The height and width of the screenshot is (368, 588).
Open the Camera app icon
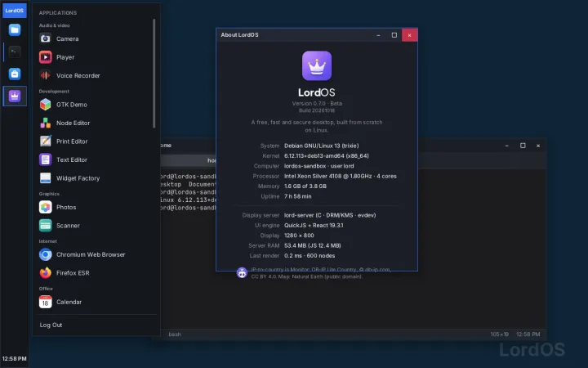(x=46, y=38)
